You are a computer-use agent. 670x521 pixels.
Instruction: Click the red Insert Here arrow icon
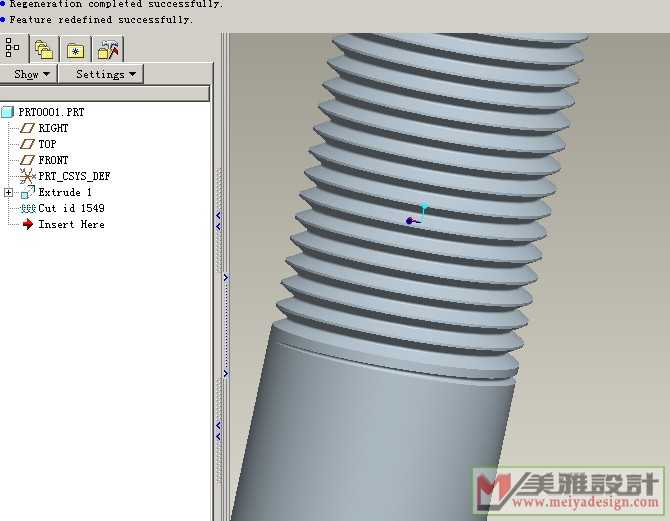click(28, 224)
